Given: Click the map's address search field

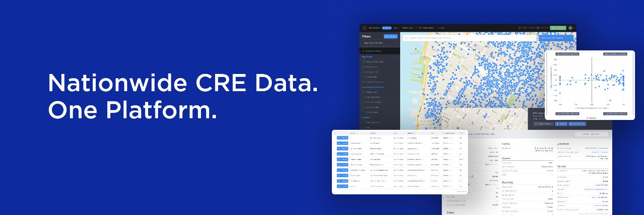Looking at the screenshot, I should (x=470, y=38).
